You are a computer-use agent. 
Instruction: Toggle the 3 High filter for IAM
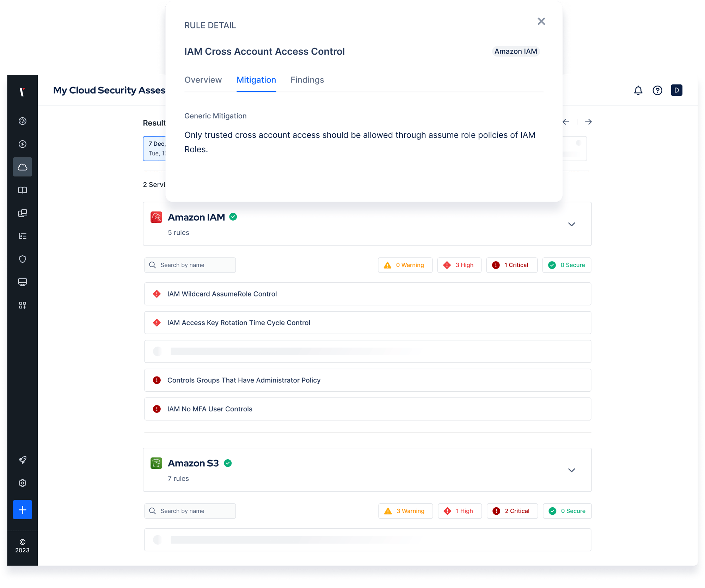459,265
